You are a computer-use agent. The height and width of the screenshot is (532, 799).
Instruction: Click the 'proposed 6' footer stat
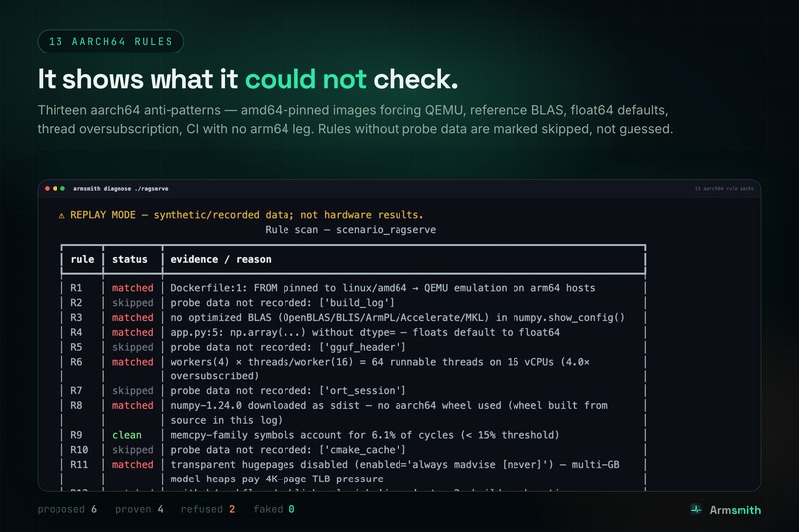point(66,509)
